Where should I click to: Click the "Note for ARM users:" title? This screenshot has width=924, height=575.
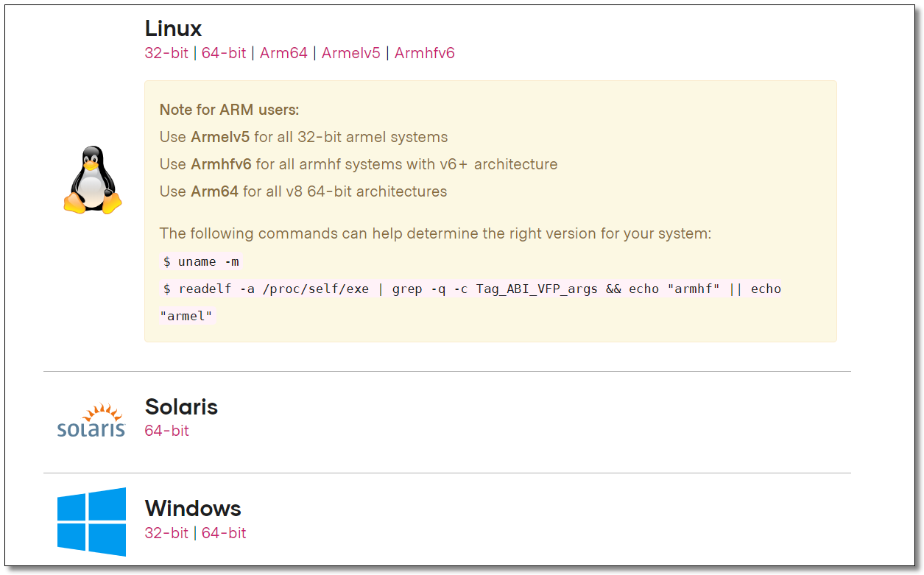tap(230, 110)
